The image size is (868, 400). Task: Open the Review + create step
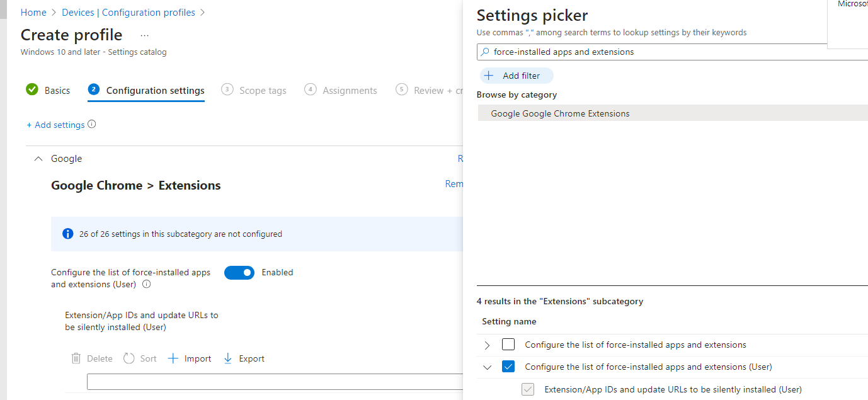[x=429, y=90]
